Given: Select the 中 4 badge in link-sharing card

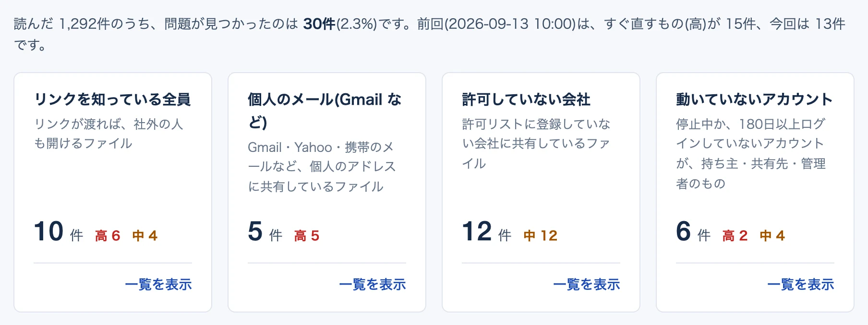Looking at the screenshot, I should [x=145, y=236].
